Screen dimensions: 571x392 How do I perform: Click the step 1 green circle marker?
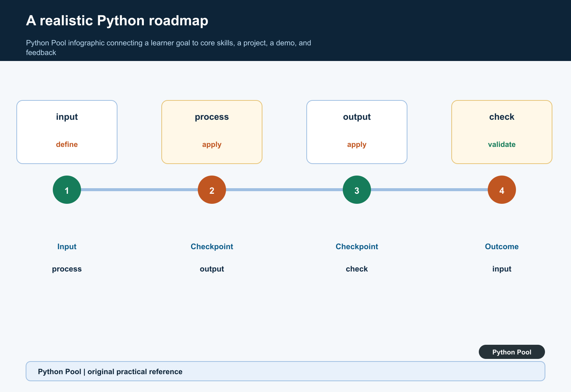(x=67, y=190)
